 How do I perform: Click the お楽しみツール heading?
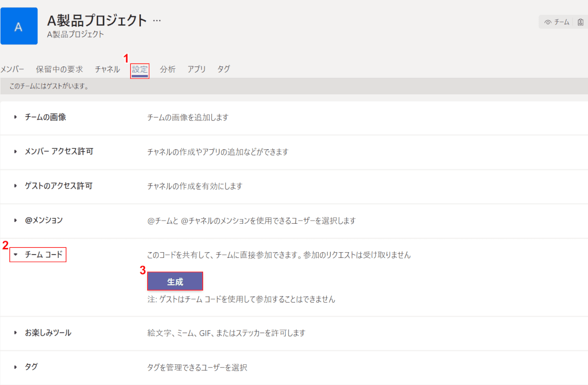(48, 333)
